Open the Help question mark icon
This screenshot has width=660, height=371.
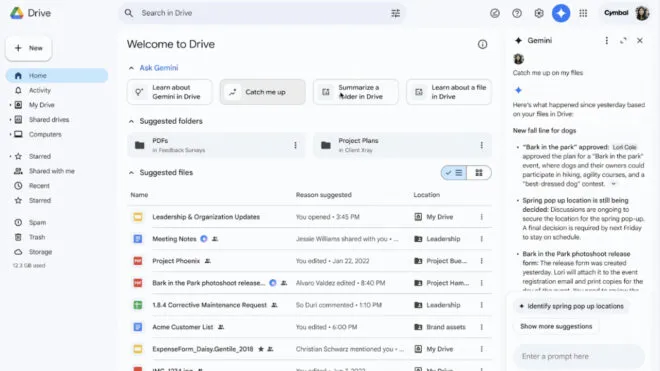(517, 13)
